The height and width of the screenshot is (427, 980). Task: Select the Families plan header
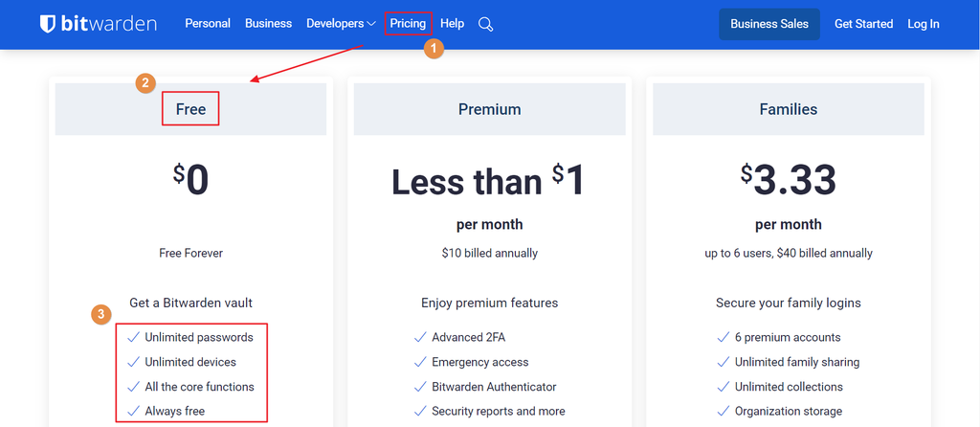[788, 109]
